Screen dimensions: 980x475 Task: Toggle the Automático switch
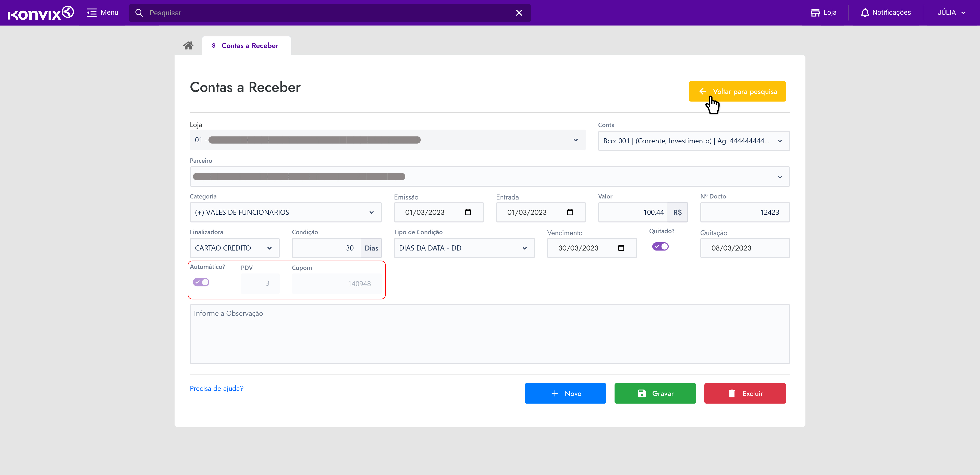point(201,282)
